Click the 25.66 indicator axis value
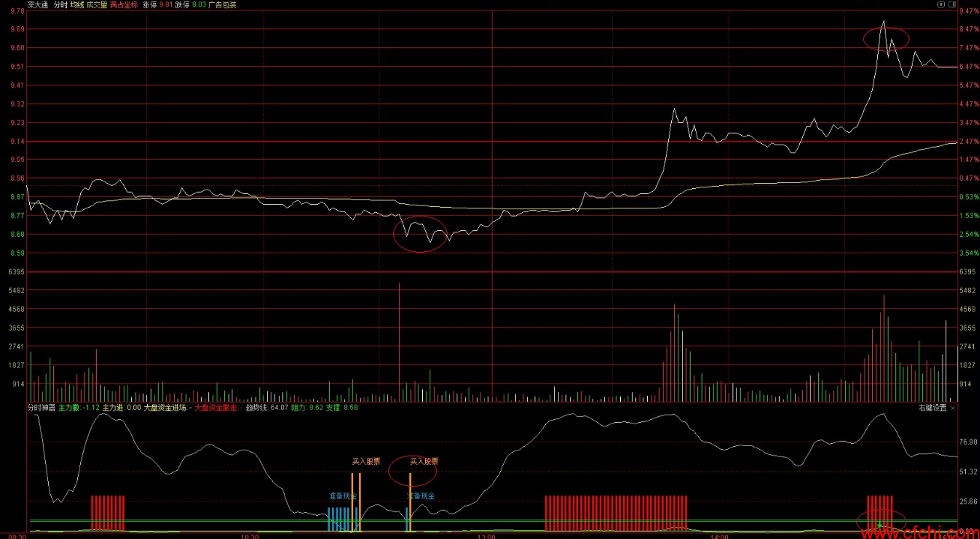The image size is (980, 539). tap(970, 501)
